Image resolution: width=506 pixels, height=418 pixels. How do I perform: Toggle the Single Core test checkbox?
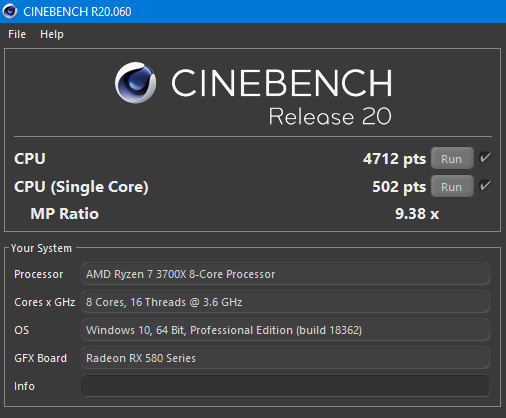[x=485, y=186]
